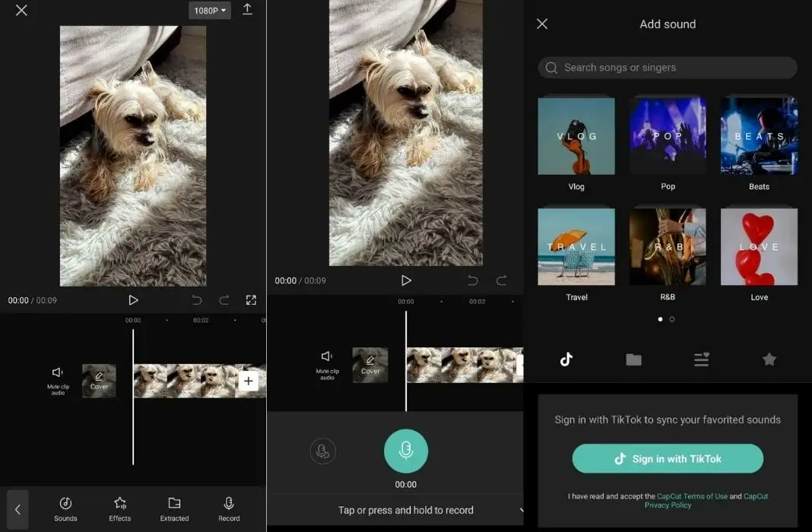Open the local files tab in Add sound

(633, 359)
